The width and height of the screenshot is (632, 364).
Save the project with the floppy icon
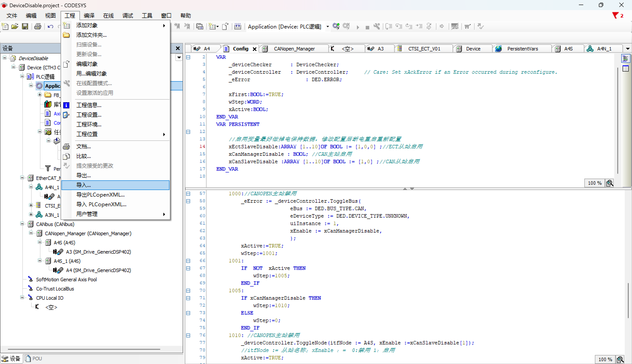pos(25,26)
